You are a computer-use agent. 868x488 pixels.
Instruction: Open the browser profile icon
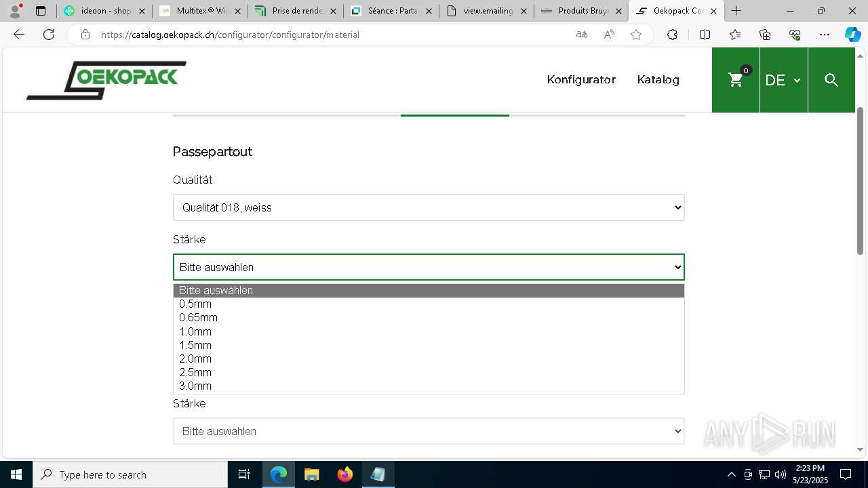pos(15,11)
